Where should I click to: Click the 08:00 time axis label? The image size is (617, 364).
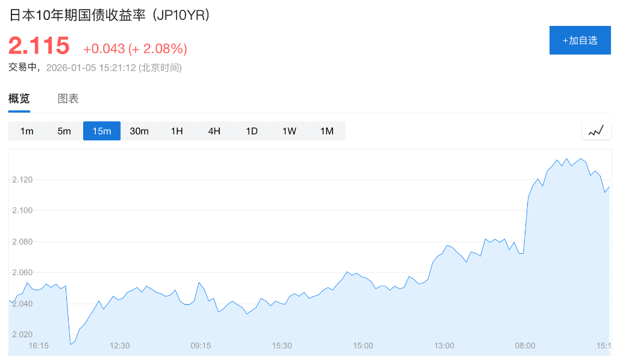coord(525,346)
